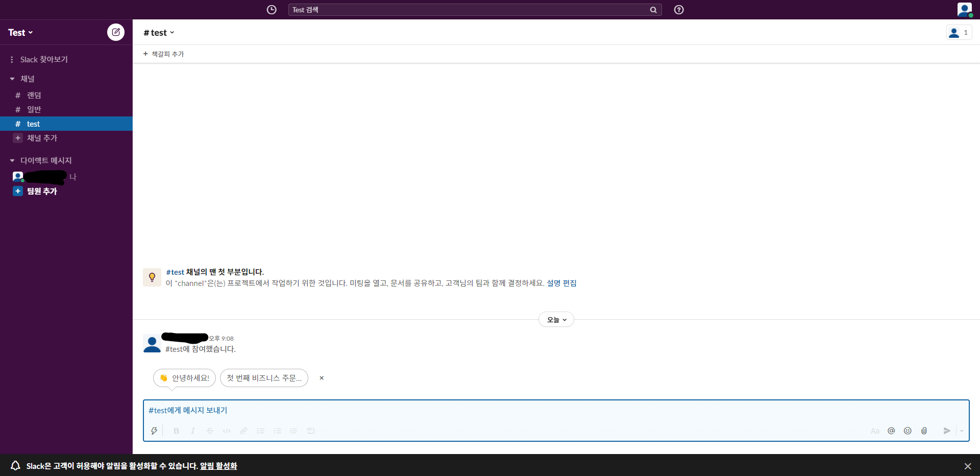Open the emoji picker

tap(908, 431)
